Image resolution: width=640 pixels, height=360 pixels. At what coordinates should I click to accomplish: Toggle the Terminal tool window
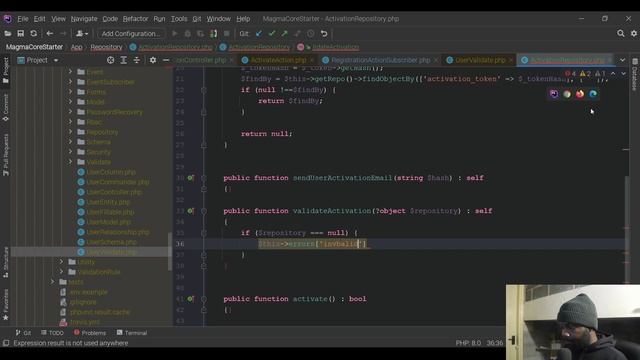[x=132, y=333]
